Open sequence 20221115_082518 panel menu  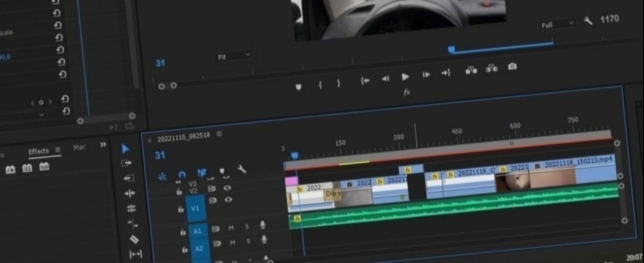pyautogui.click(x=219, y=134)
